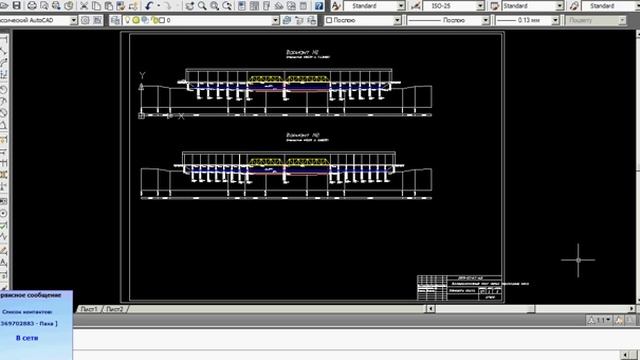Click the layer 0 color square
This screenshot has width=640, height=360.
[x=162, y=20]
